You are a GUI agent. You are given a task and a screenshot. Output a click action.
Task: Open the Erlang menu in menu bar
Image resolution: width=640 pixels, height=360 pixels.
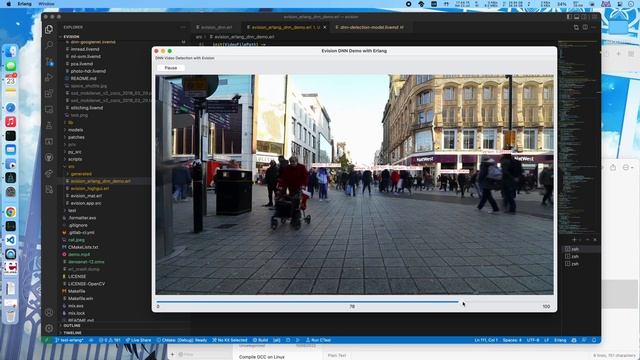click(x=24, y=4)
